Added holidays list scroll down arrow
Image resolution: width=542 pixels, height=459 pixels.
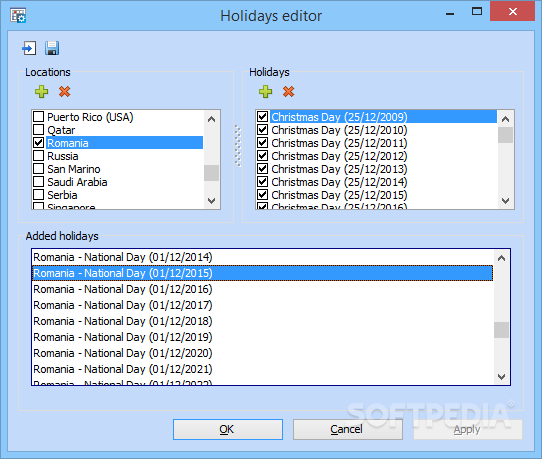(x=502, y=376)
